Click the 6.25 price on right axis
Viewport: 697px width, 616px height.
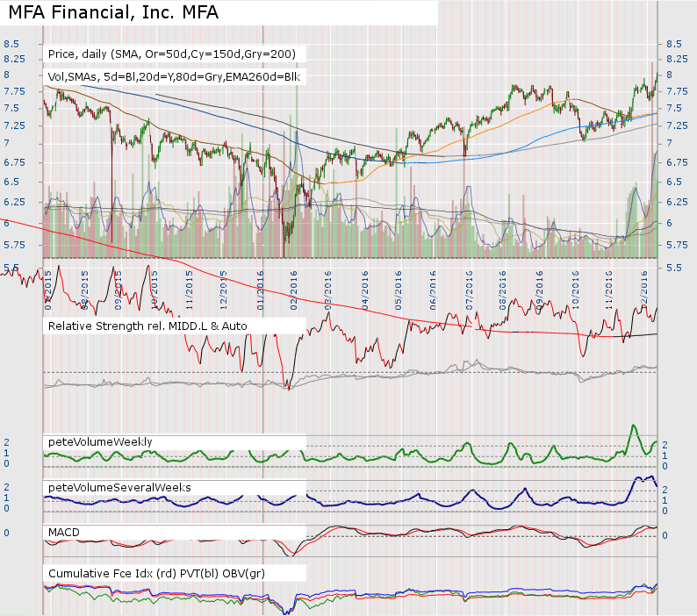click(677, 202)
